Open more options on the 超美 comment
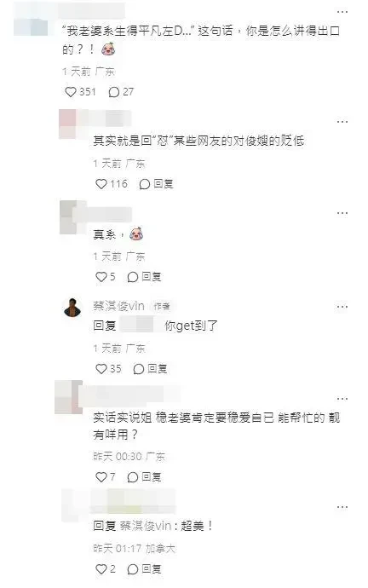368x588 pixels. [342, 507]
